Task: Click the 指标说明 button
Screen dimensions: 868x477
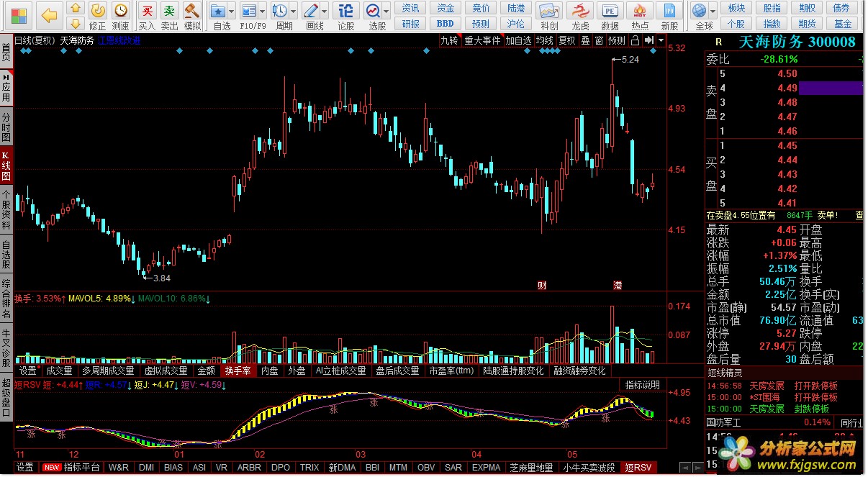Action: 642,385
